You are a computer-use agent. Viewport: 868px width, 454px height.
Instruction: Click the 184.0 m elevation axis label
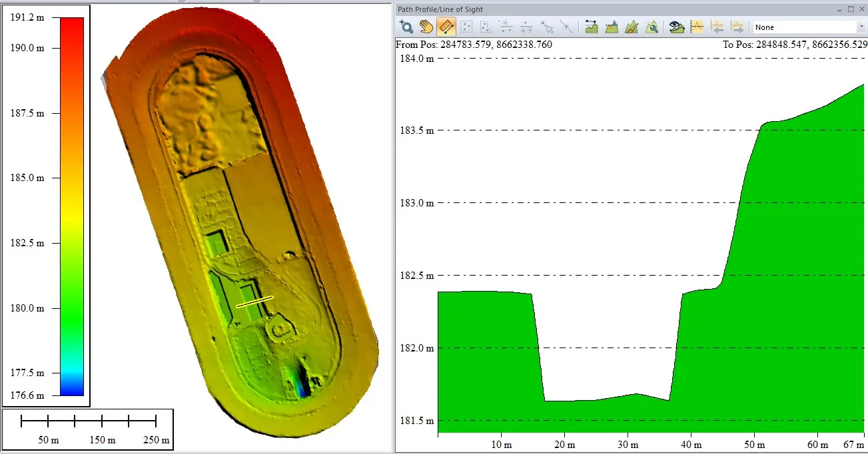pos(416,58)
